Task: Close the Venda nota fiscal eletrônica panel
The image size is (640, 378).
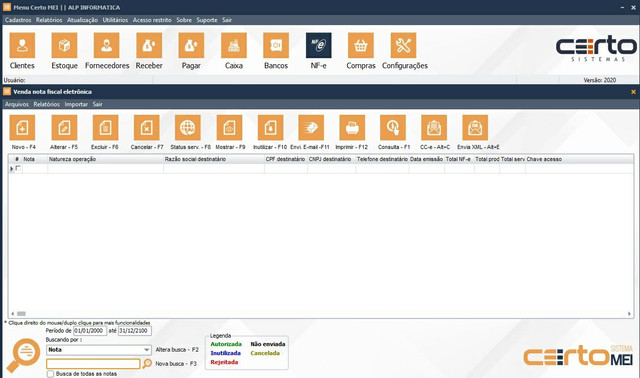Action: pyautogui.click(x=633, y=92)
